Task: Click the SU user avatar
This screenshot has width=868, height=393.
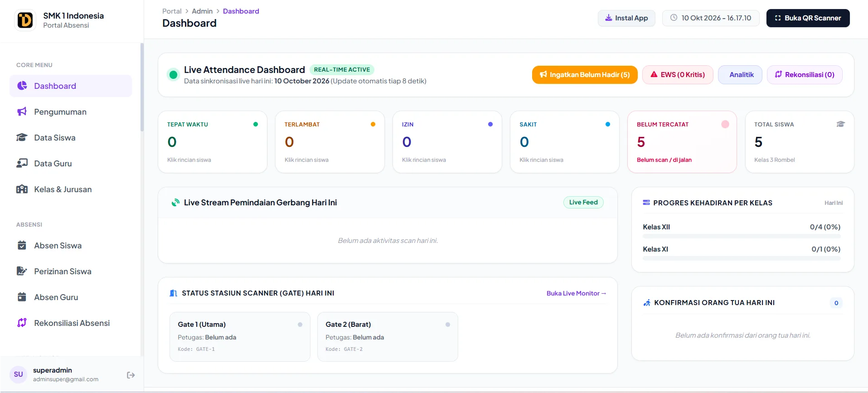Action: click(19, 374)
